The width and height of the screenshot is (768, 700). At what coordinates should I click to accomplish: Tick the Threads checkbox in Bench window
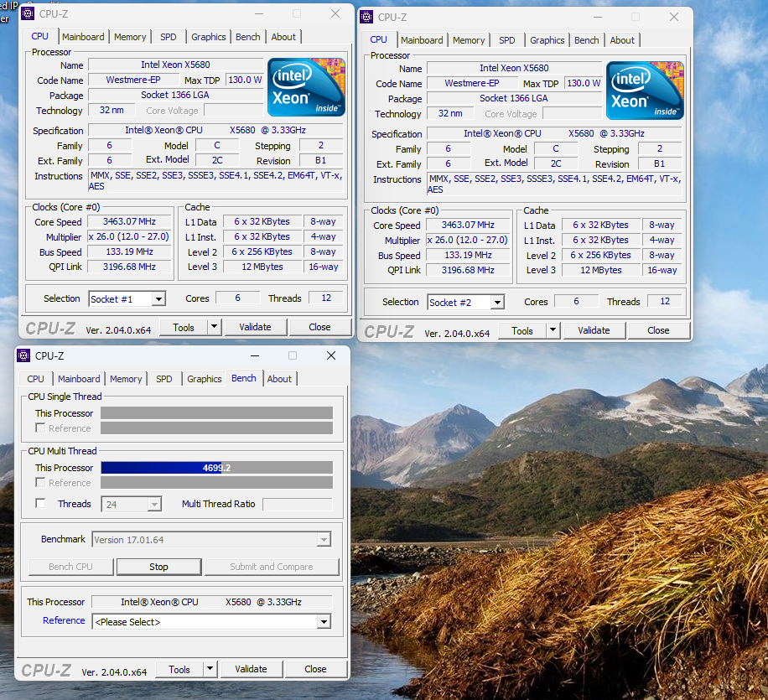click(40, 504)
